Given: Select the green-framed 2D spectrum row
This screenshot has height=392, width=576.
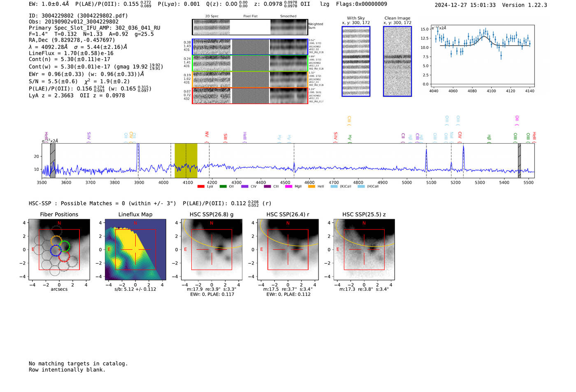Looking at the screenshot, I should [250, 63].
